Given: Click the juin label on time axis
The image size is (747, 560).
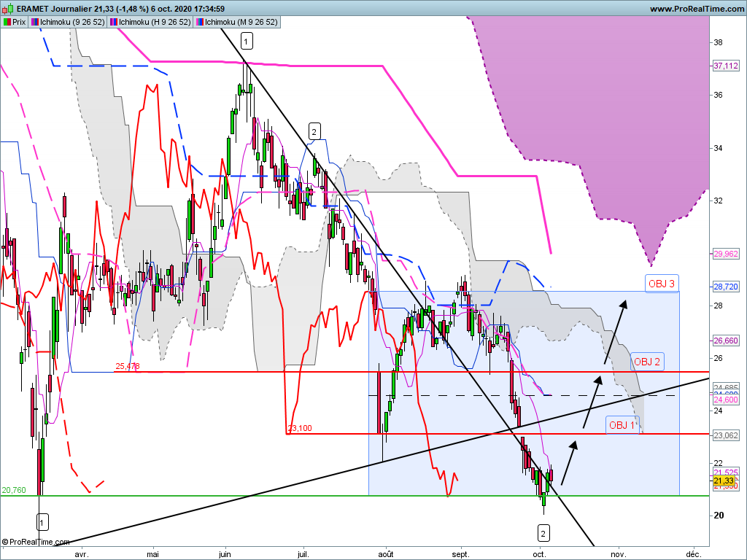Looking at the screenshot, I should (225, 554).
